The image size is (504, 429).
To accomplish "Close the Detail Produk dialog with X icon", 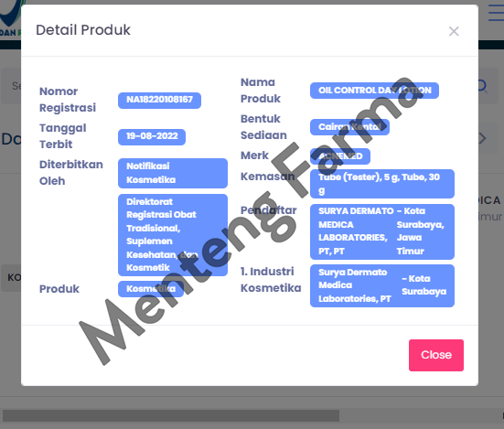I will pyautogui.click(x=454, y=31).
